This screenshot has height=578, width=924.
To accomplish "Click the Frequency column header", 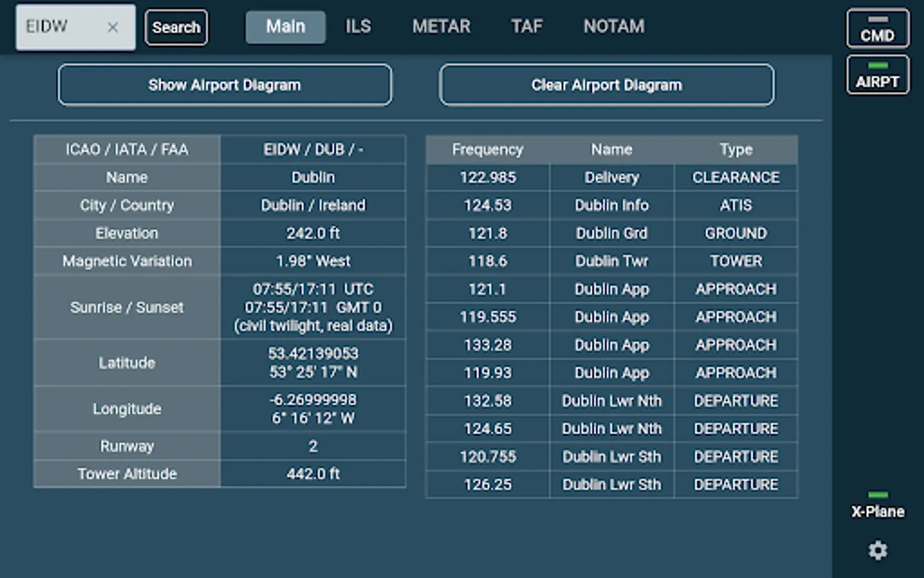I will (487, 150).
